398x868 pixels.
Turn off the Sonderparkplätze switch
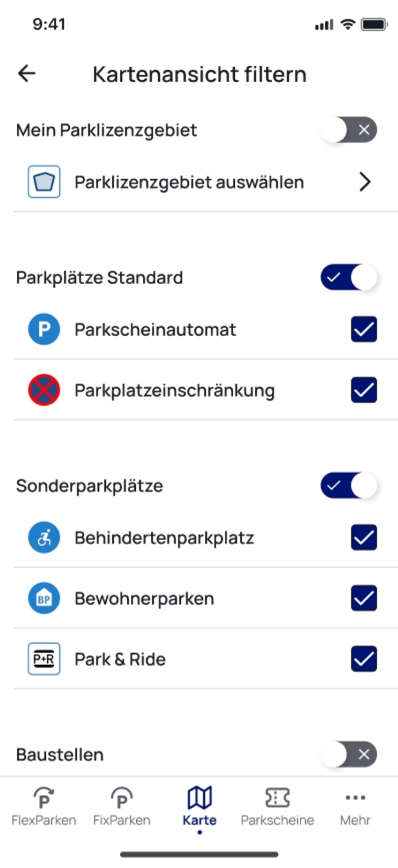pyautogui.click(x=349, y=486)
